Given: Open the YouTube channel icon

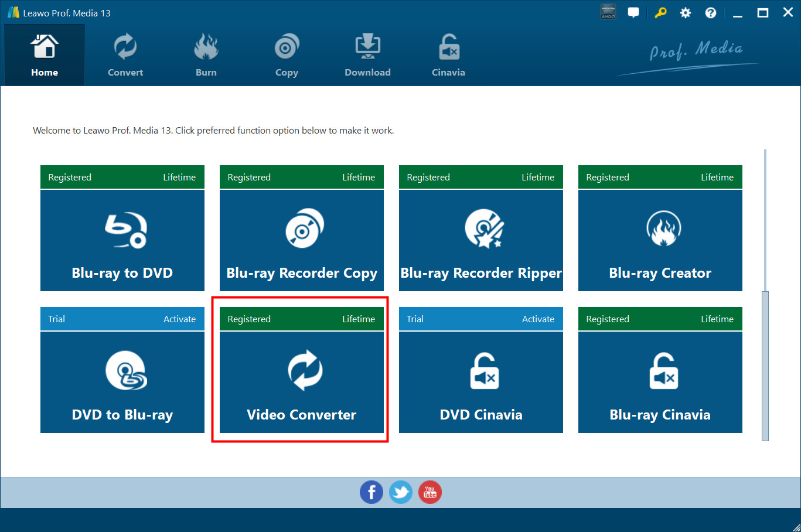Looking at the screenshot, I should pos(430,492).
